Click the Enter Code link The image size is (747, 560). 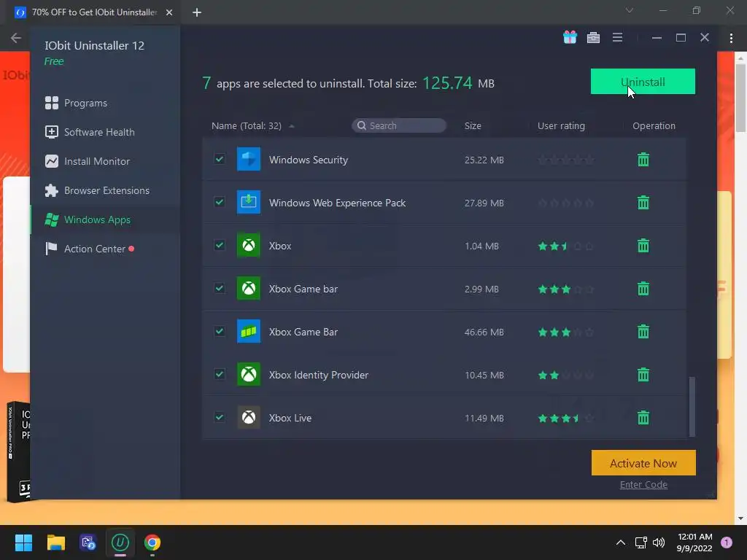pyautogui.click(x=643, y=484)
